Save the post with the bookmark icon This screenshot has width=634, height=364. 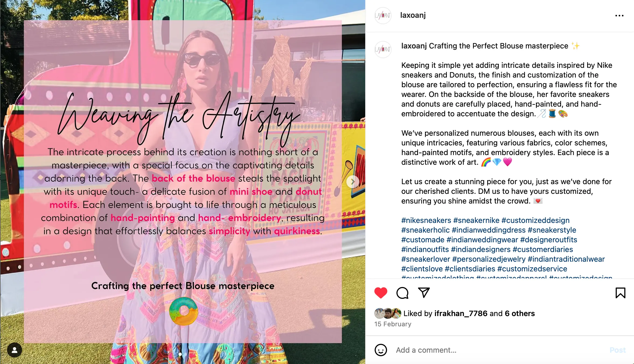(620, 293)
